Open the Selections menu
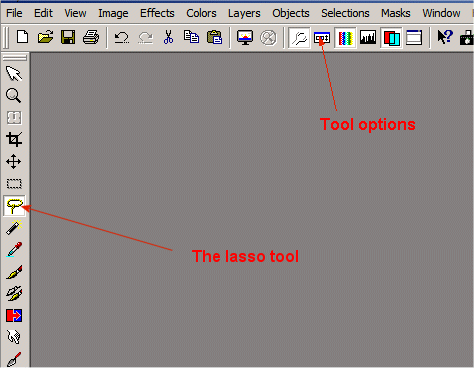Screen dimensions: 474x368 (345, 13)
